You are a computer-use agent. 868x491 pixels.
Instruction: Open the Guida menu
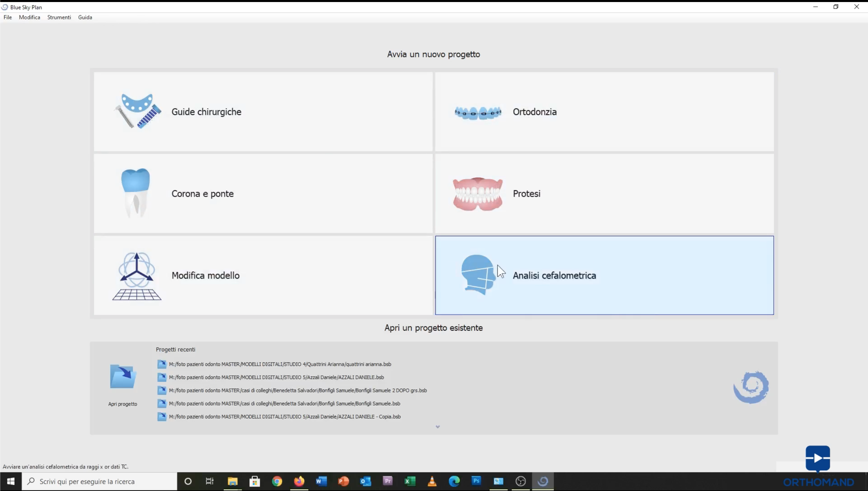pos(85,17)
